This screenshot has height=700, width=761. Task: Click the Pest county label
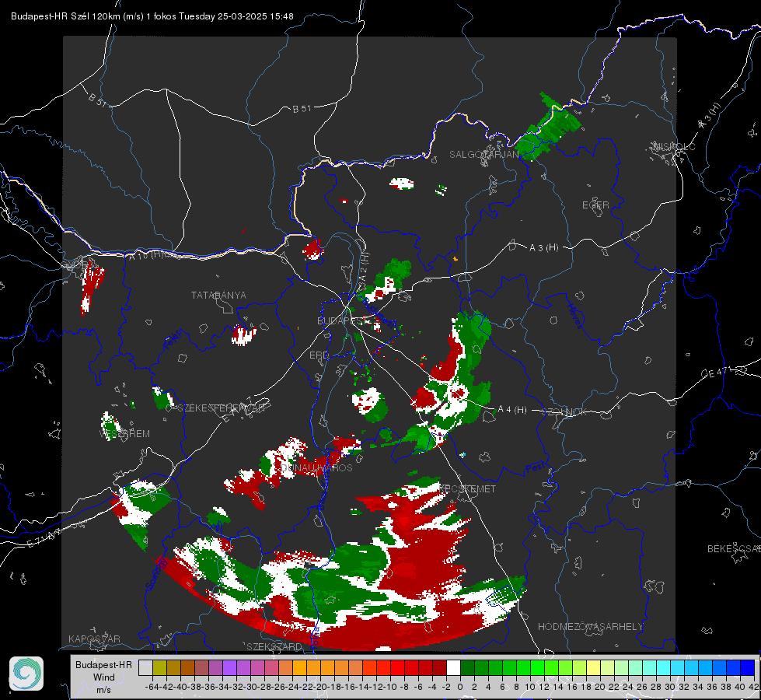[x=536, y=468]
